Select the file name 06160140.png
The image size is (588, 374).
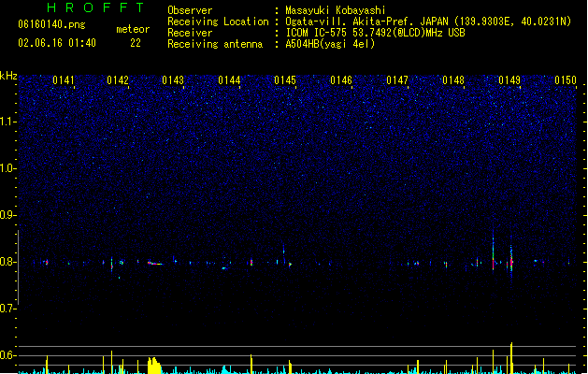pyautogui.click(x=51, y=24)
